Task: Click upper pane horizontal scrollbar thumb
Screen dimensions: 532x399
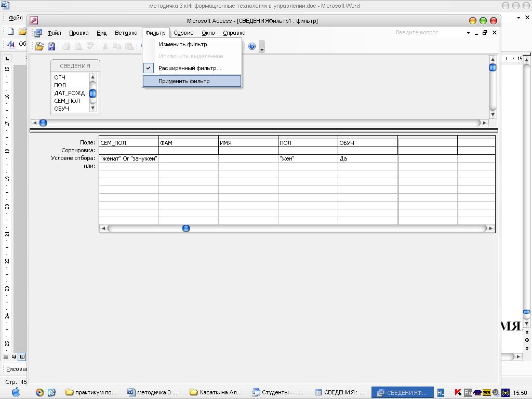Action: pyautogui.click(x=43, y=123)
